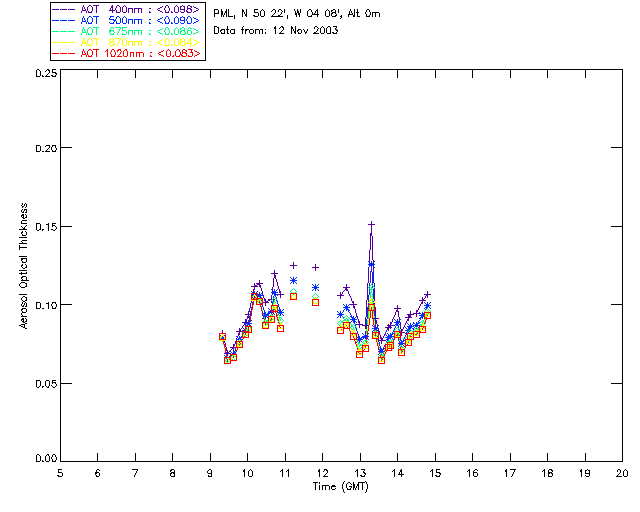
Task: Click the PML station location text
Action: (x=297, y=13)
